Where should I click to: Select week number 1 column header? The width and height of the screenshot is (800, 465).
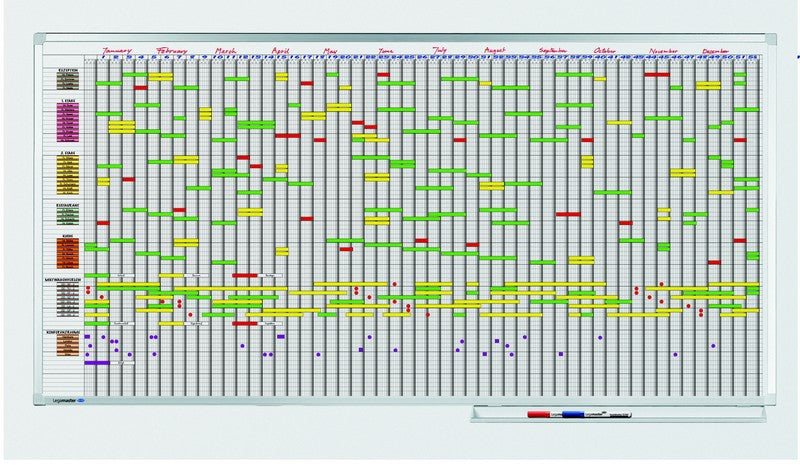click(103, 58)
